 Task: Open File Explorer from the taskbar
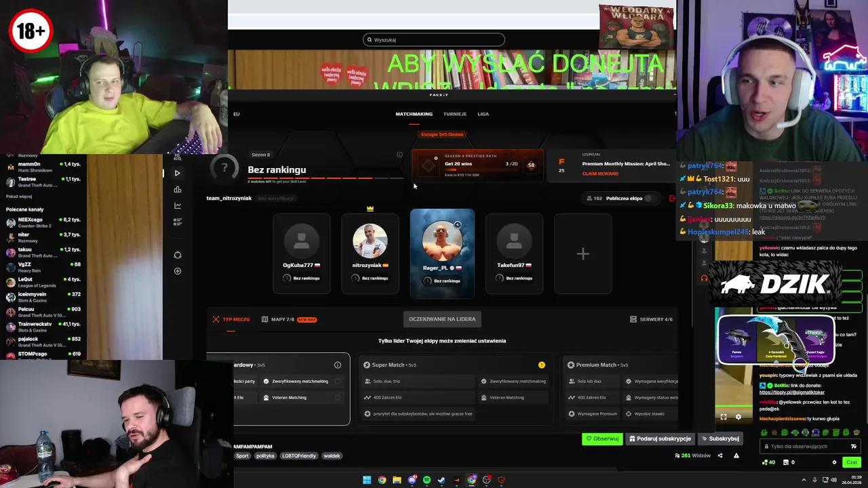point(397,480)
